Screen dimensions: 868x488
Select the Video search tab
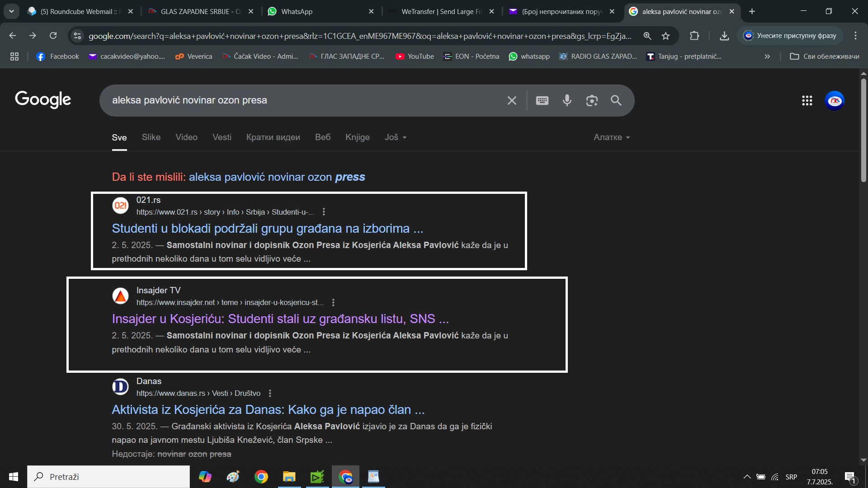[x=186, y=137]
